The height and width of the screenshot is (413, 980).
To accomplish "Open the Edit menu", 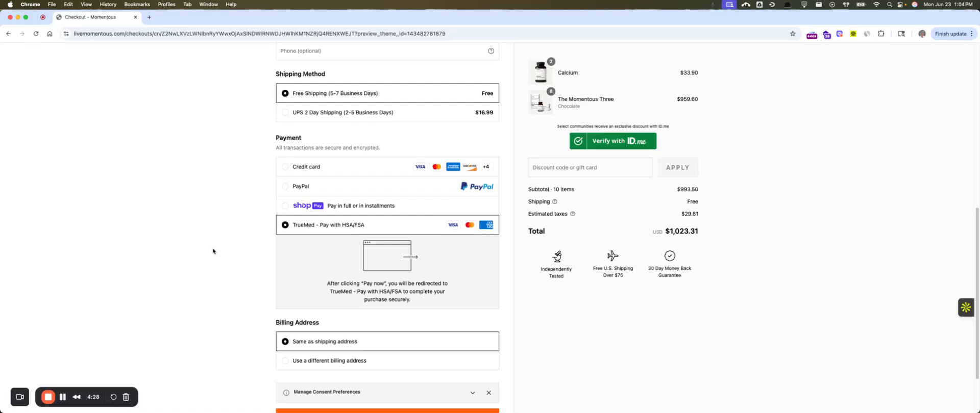I will click(x=68, y=5).
